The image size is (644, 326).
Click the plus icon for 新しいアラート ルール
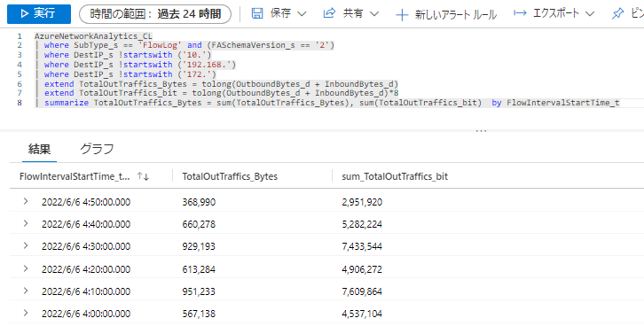[402, 15]
